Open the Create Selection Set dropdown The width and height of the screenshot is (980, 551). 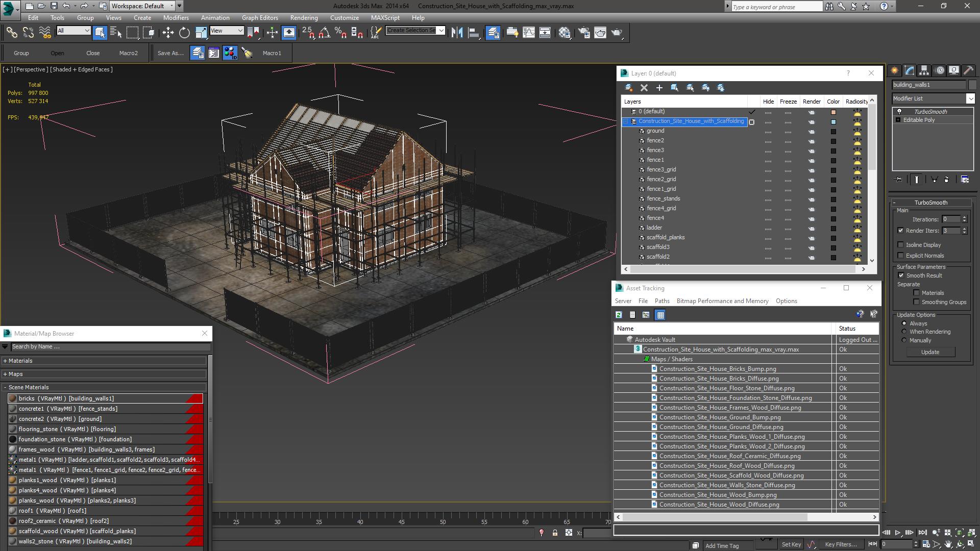click(415, 31)
